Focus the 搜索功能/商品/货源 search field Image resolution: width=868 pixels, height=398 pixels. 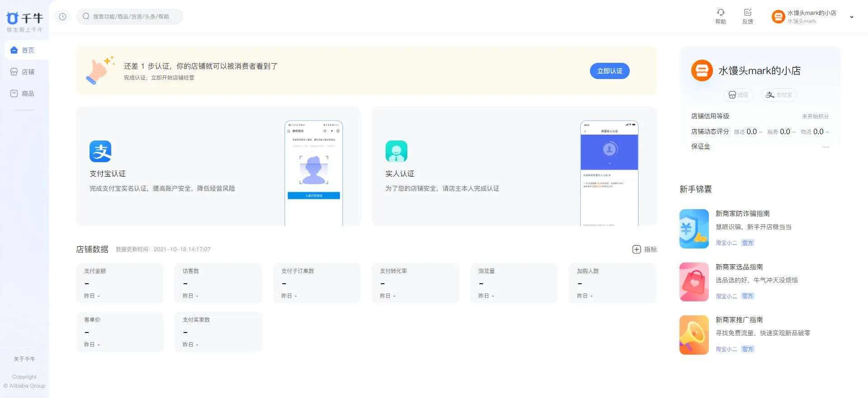(130, 17)
